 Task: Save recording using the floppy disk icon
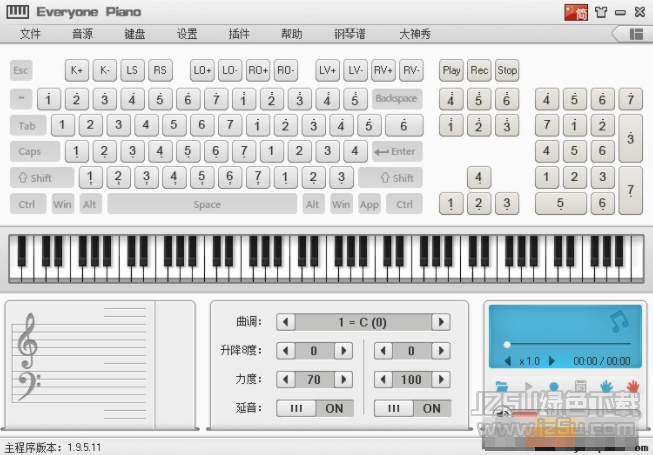click(580, 386)
